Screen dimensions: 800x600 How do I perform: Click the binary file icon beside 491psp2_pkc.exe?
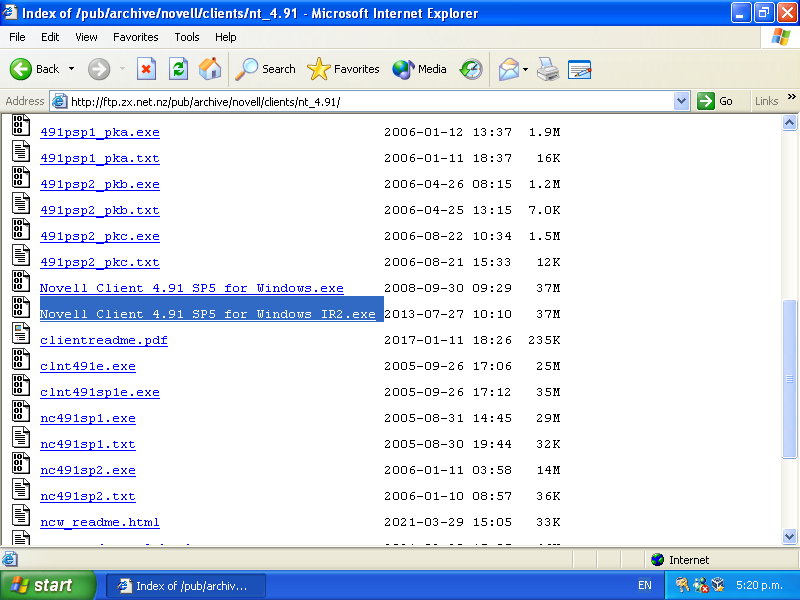click(21, 230)
